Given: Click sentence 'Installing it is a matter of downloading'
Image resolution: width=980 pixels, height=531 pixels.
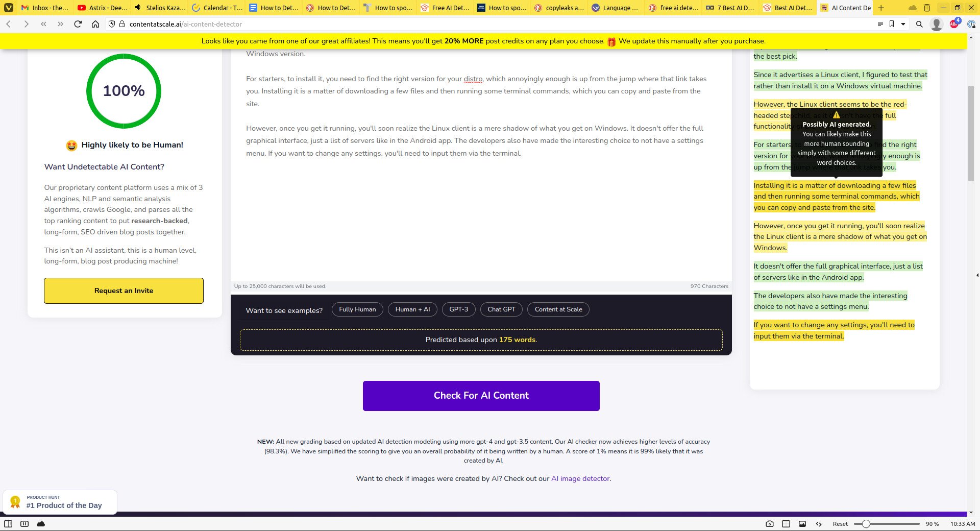Looking at the screenshot, I should [x=836, y=197].
